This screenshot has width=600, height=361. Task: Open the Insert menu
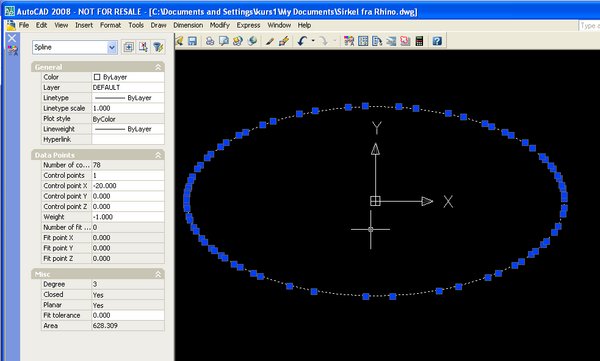84,25
